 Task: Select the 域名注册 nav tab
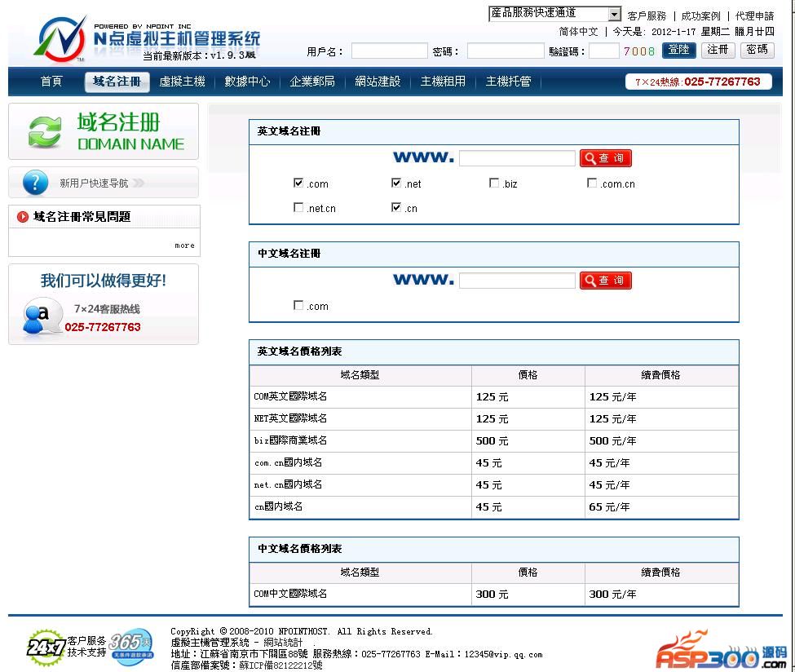pos(117,82)
